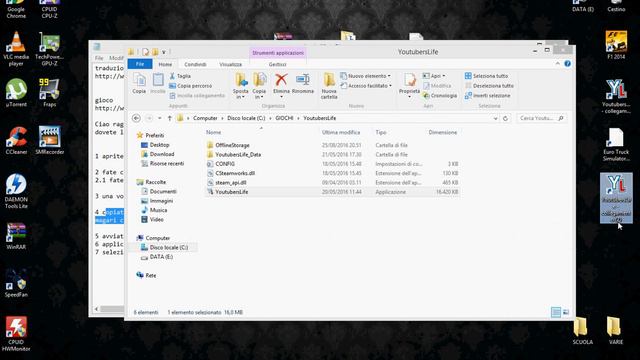Select the YoutubersLife_Data folder
Image resolution: width=640 pixels, height=360 pixels.
coord(238,154)
